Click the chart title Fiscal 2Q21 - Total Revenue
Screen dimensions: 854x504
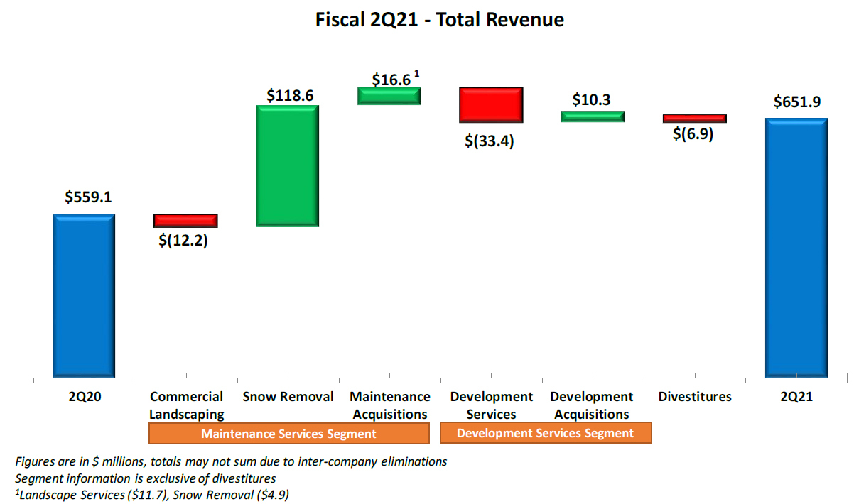point(440,20)
